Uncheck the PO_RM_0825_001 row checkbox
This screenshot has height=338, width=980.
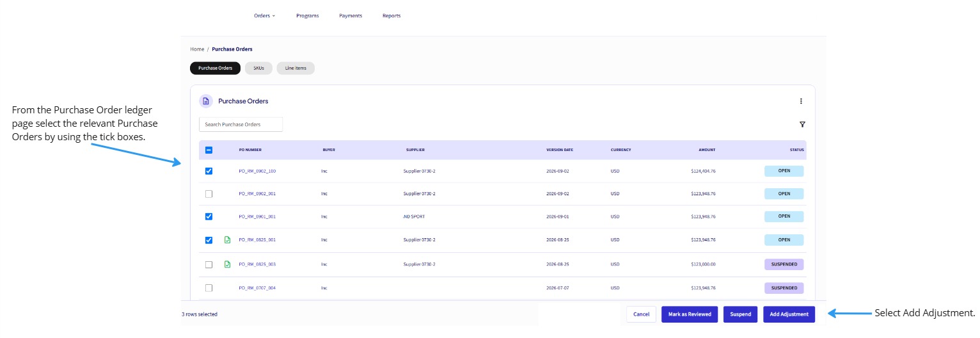209,240
